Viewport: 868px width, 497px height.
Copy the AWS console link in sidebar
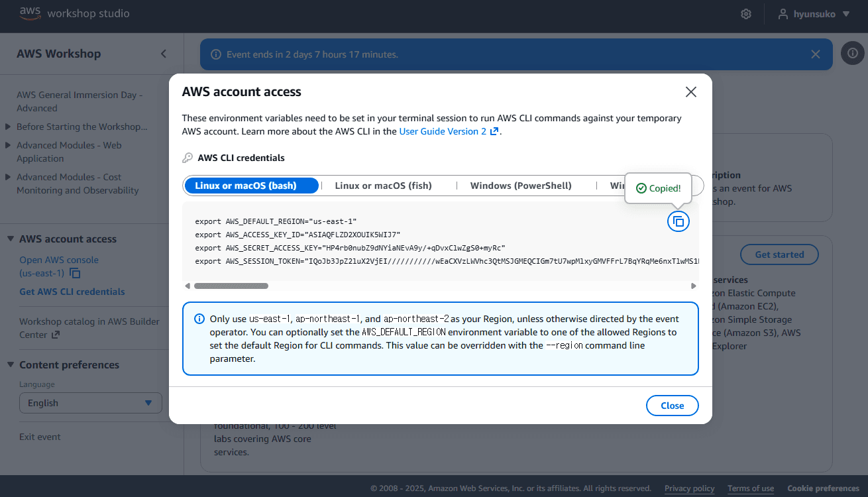76,274
